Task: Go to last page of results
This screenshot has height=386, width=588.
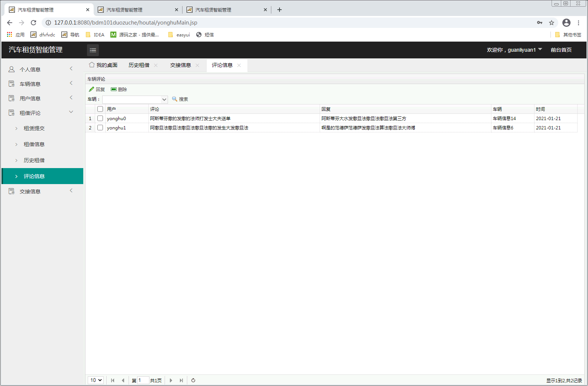Action: (x=181, y=380)
